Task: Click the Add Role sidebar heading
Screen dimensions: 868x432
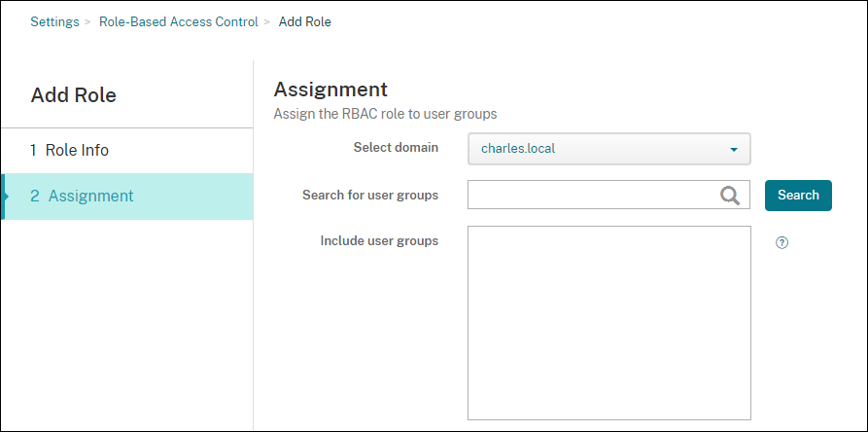Action: tap(74, 94)
